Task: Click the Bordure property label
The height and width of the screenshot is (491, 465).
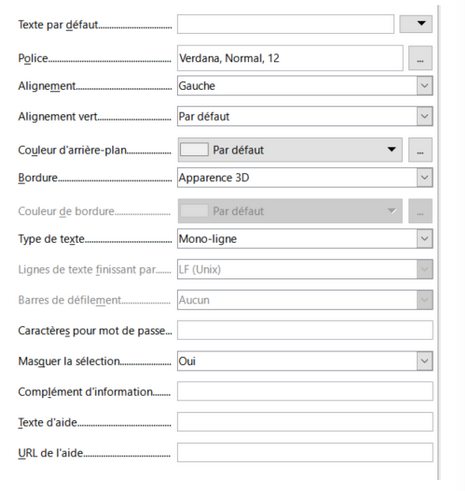Action: pos(38,178)
